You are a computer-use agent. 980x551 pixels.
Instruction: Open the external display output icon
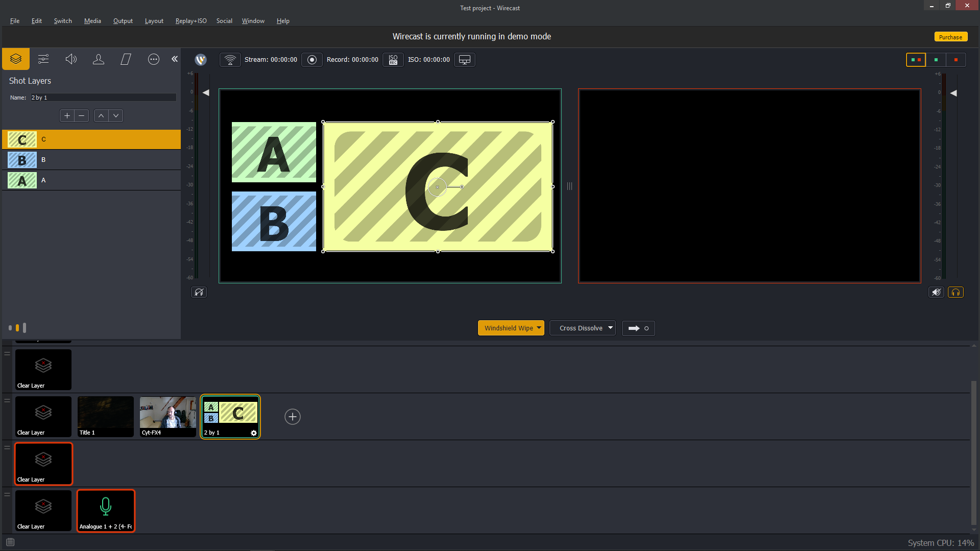(x=465, y=60)
